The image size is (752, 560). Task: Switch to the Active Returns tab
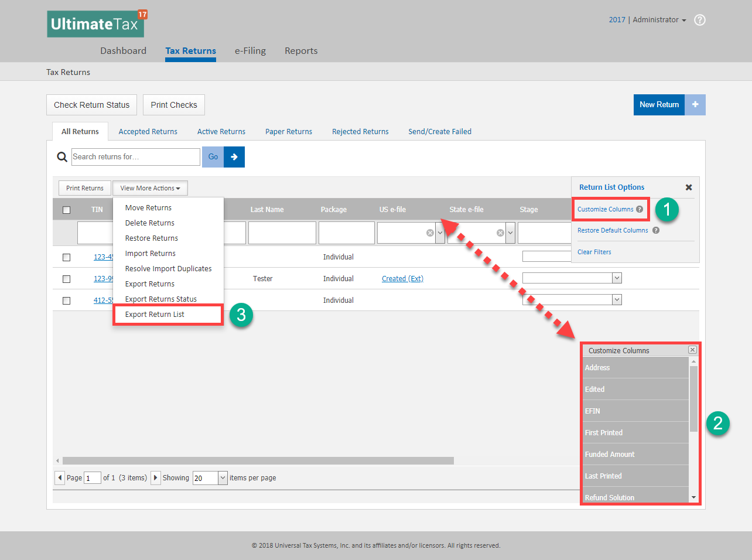point(221,132)
